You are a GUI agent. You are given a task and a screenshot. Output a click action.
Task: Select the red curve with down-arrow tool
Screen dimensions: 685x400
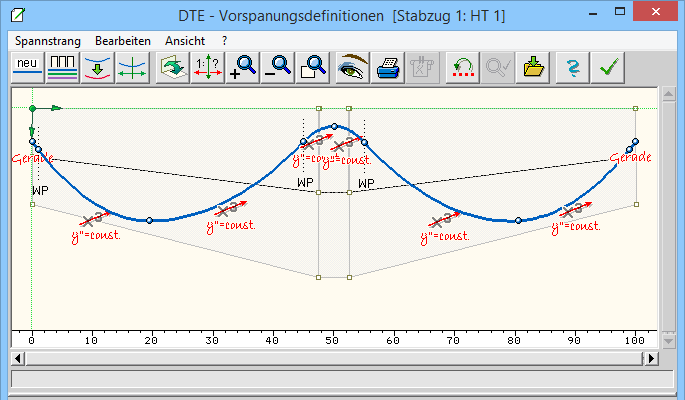97,68
